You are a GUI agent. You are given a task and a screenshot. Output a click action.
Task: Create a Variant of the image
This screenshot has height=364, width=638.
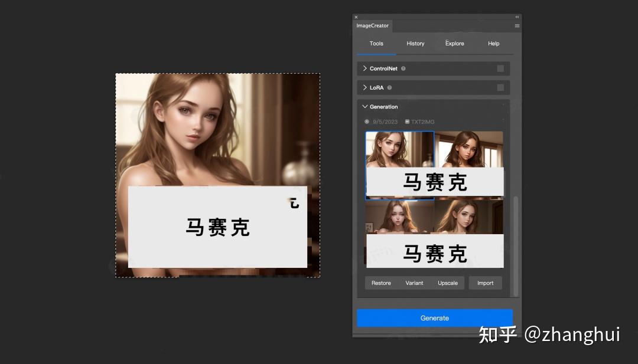[x=414, y=283]
